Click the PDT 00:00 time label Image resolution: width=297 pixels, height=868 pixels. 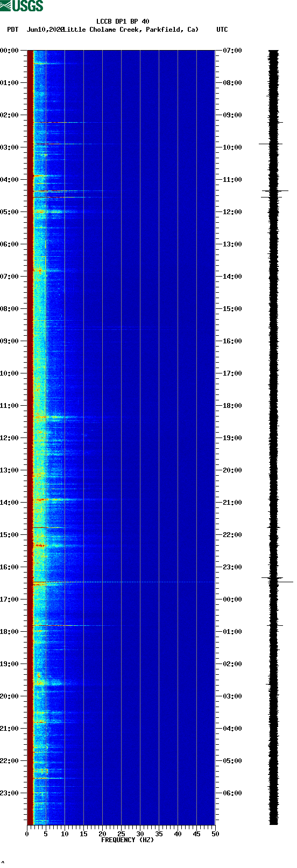tap(10, 51)
